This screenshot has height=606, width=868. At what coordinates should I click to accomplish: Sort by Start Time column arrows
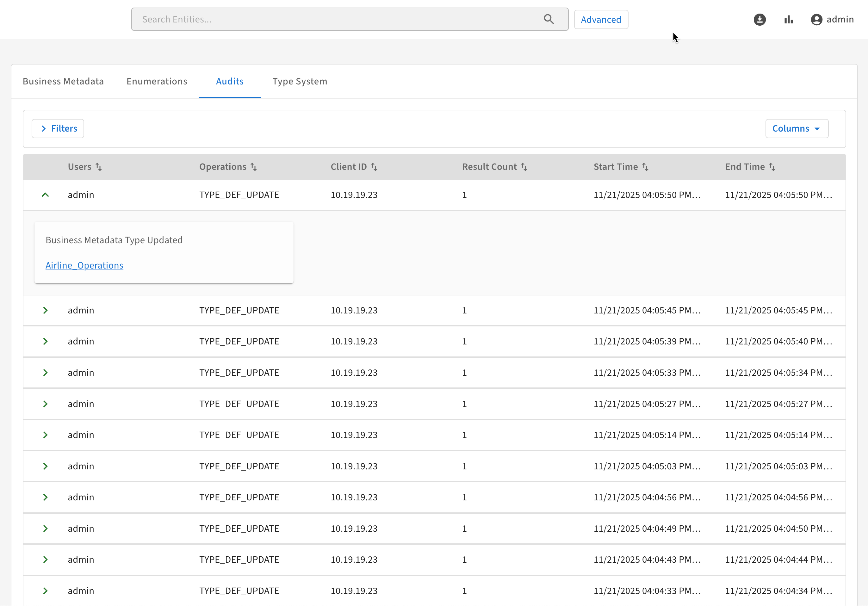click(645, 167)
